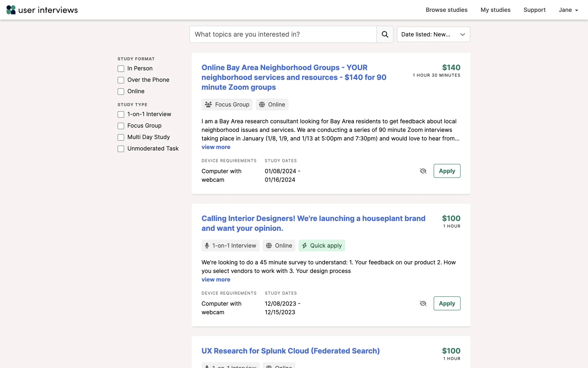Click the Focus Group tag icon
This screenshot has height=368, width=588.
click(x=209, y=105)
